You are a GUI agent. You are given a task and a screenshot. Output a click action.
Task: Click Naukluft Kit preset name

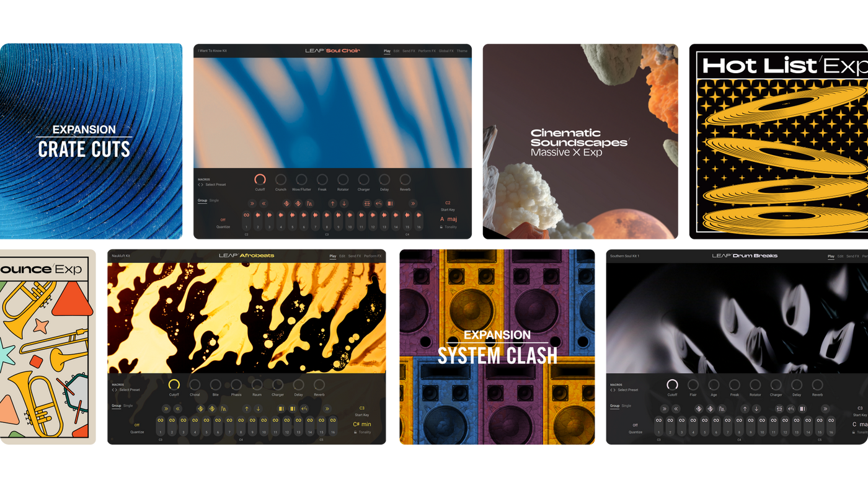coord(121,256)
